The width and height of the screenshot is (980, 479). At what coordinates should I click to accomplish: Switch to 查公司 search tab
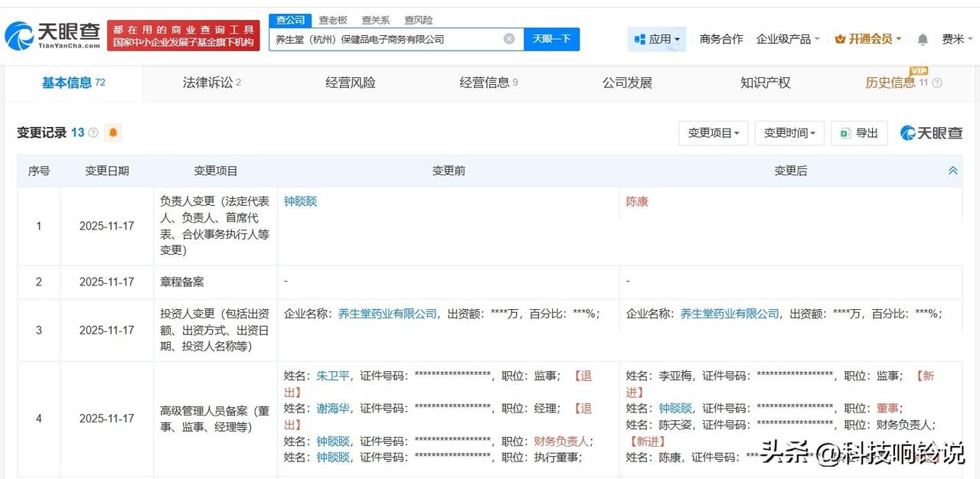(290, 20)
